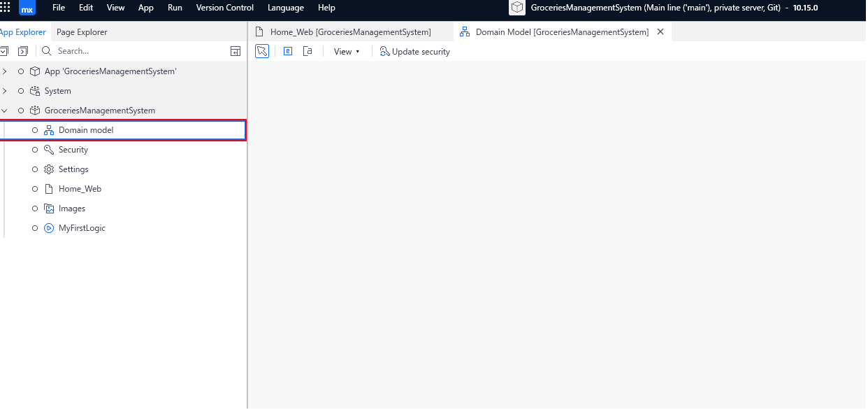Click the search magnifier icon

[47, 51]
